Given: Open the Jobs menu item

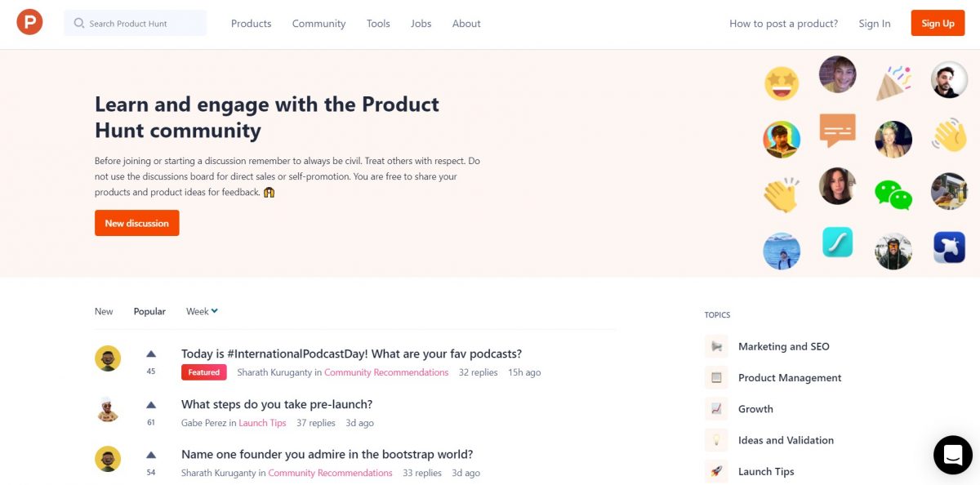Looking at the screenshot, I should click(x=421, y=24).
